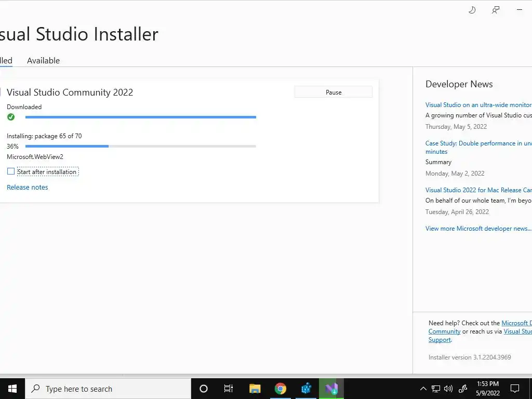
Task: Open the blue robot app in taskbar
Action: (x=306, y=389)
